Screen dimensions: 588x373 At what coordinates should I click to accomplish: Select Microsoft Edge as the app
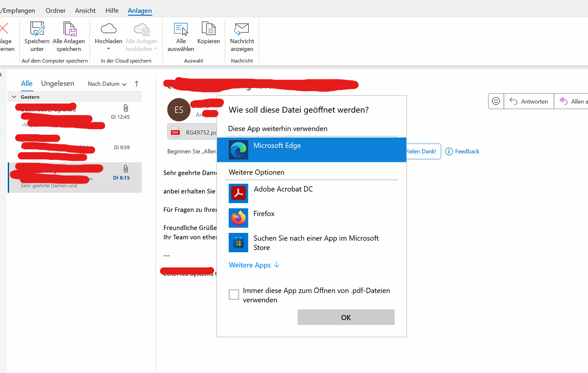pyautogui.click(x=312, y=150)
